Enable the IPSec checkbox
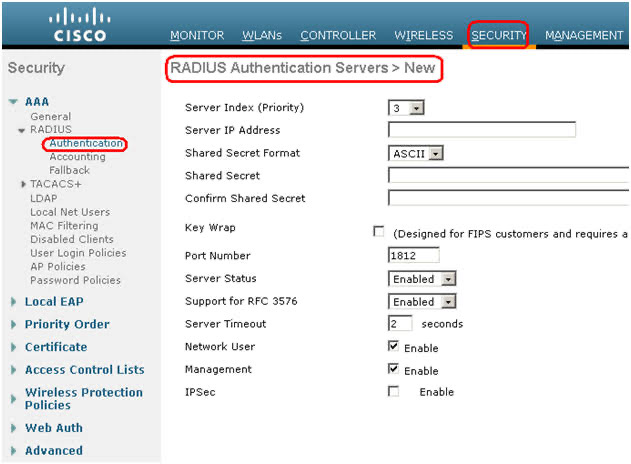Screen dimensions: 631x464 coord(393,392)
